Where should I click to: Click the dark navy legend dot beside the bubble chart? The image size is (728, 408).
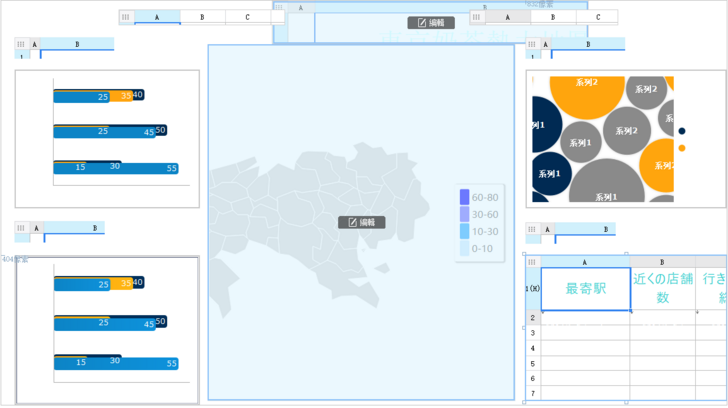682,131
